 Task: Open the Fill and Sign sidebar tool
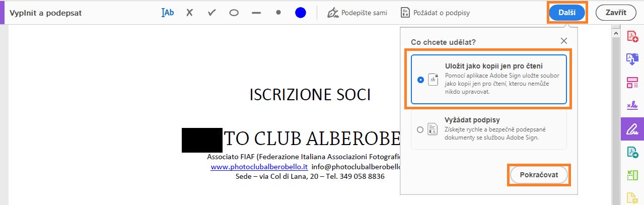[x=632, y=129]
